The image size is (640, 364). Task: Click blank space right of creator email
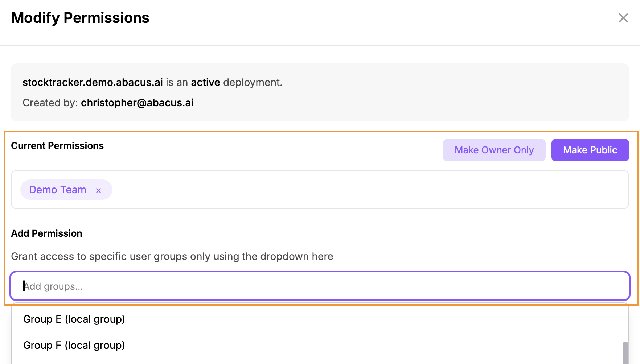tap(399, 103)
